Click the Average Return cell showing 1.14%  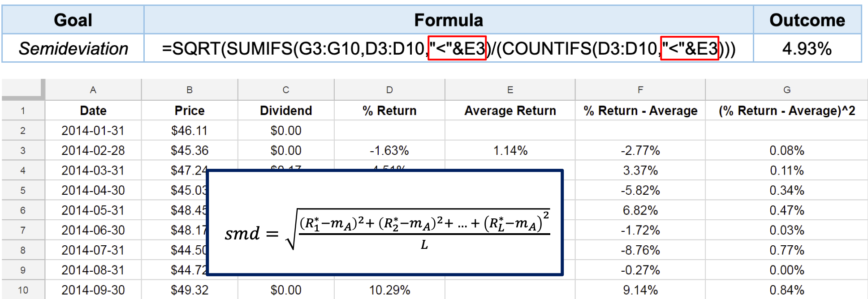pyautogui.click(x=510, y=150)
